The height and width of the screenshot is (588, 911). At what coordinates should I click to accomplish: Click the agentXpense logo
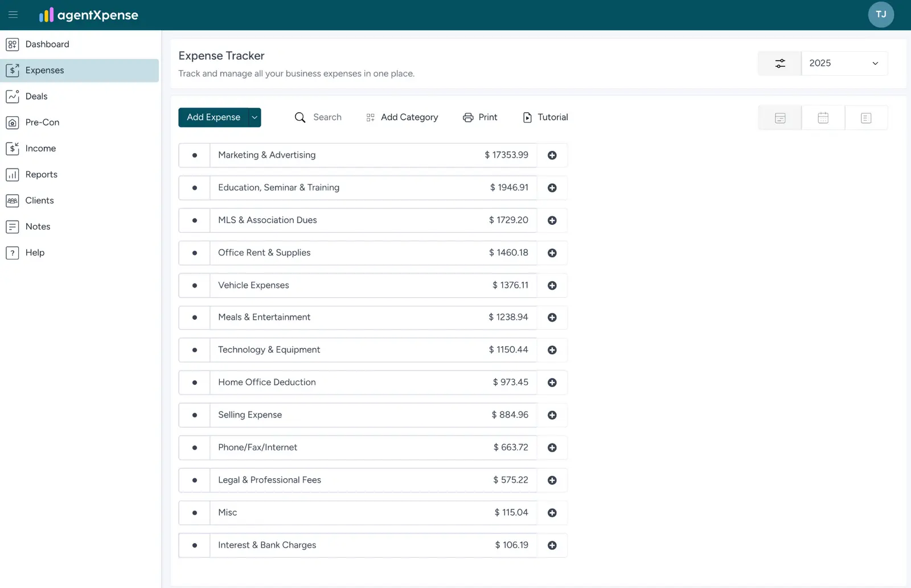point(88,15)
